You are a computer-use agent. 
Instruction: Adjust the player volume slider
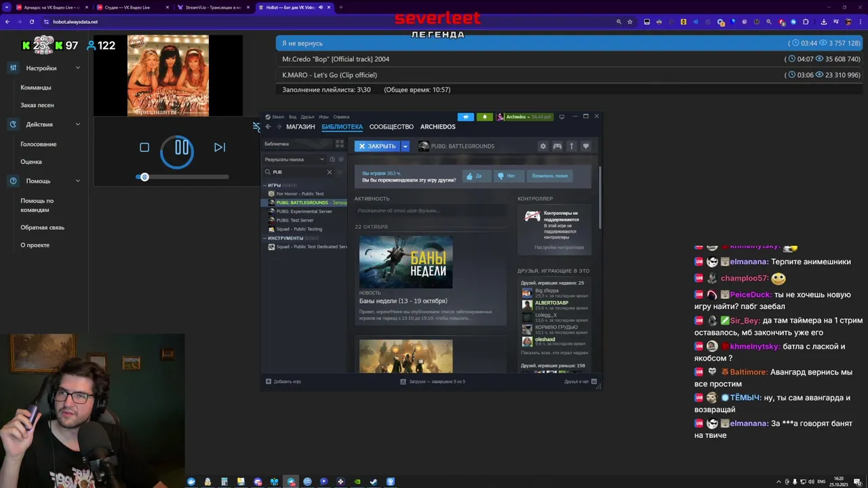[183, 177]
